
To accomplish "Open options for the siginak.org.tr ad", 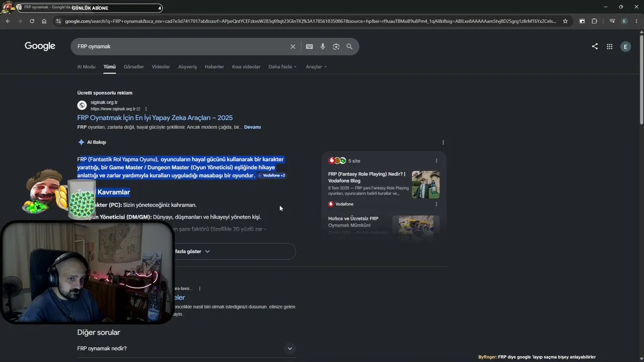I will [x=146, y=109].
